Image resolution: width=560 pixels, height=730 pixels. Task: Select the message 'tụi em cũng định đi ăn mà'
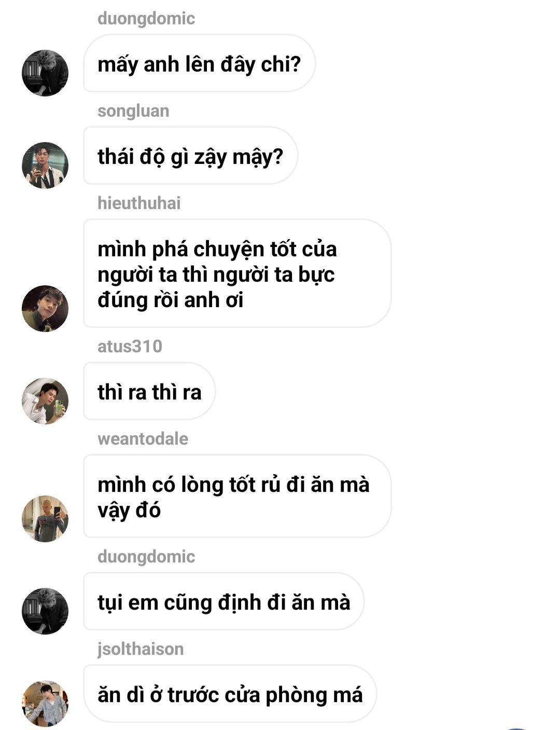click(223, 601)
